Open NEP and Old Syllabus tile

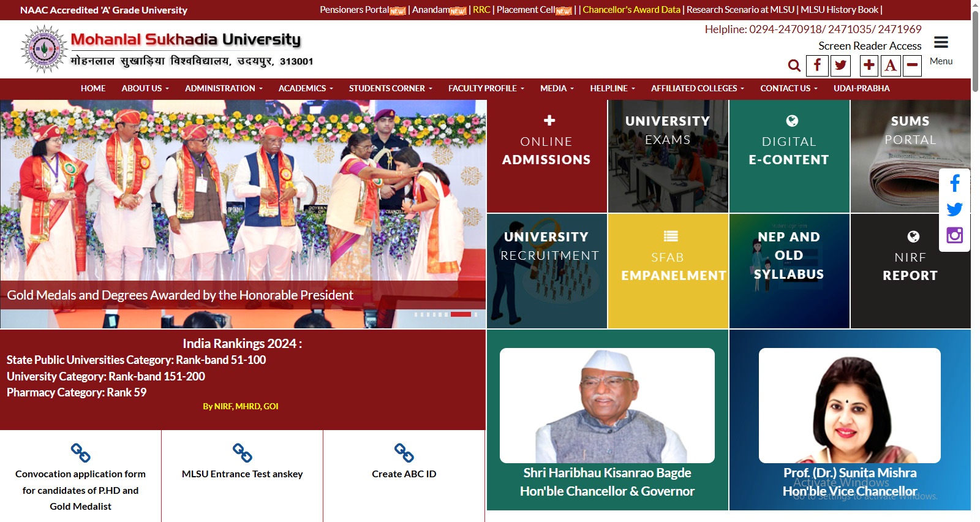click(x=789, y=271)
